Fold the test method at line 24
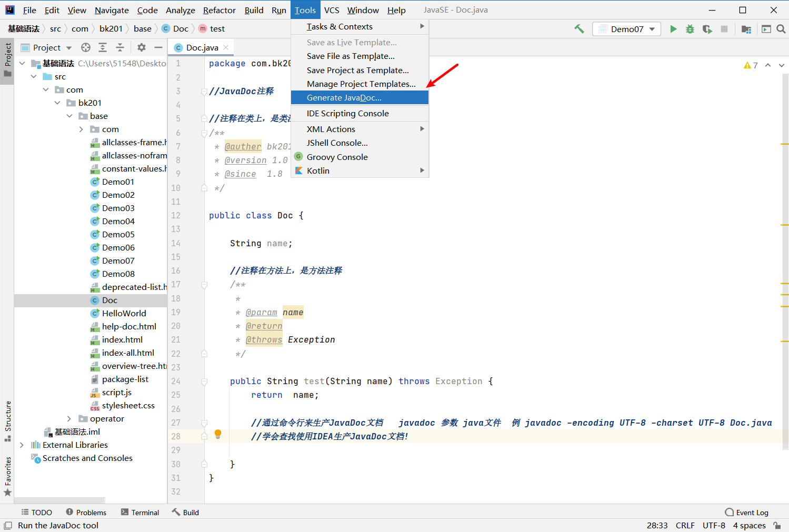Viewport: 789px width, 532px height. (x=204, y=382)
